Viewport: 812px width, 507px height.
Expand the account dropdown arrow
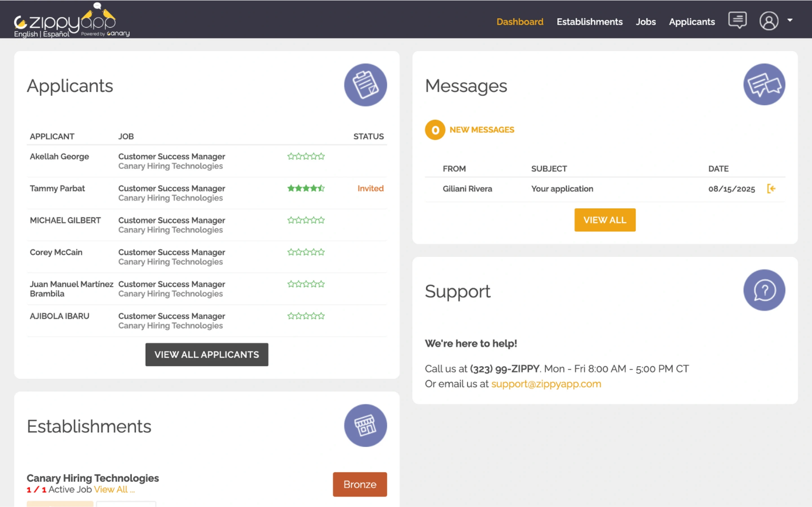790,20
